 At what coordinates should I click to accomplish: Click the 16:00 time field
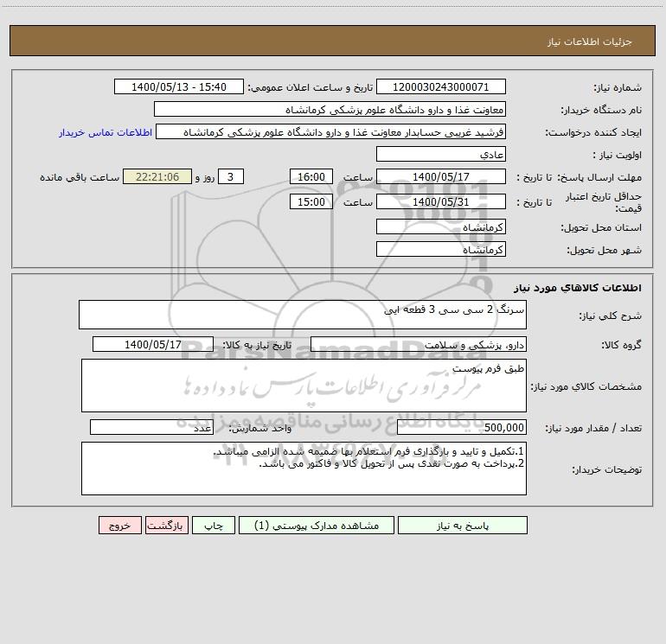pos(311,176)
